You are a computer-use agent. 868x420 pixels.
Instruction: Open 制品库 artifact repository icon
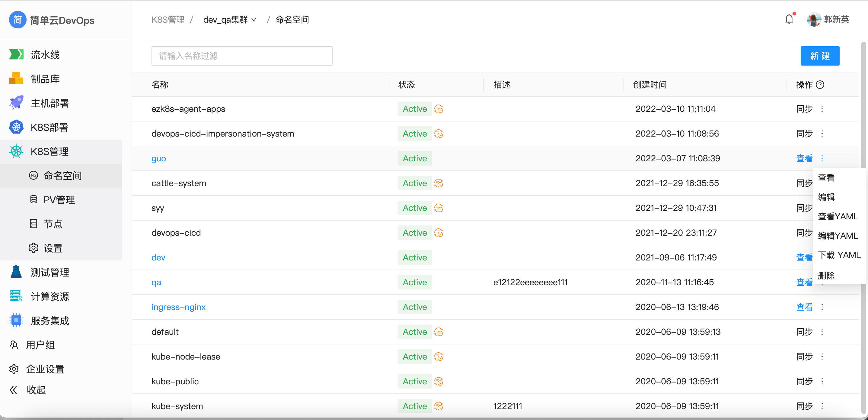pyautogui.click(x=16, y=79)
